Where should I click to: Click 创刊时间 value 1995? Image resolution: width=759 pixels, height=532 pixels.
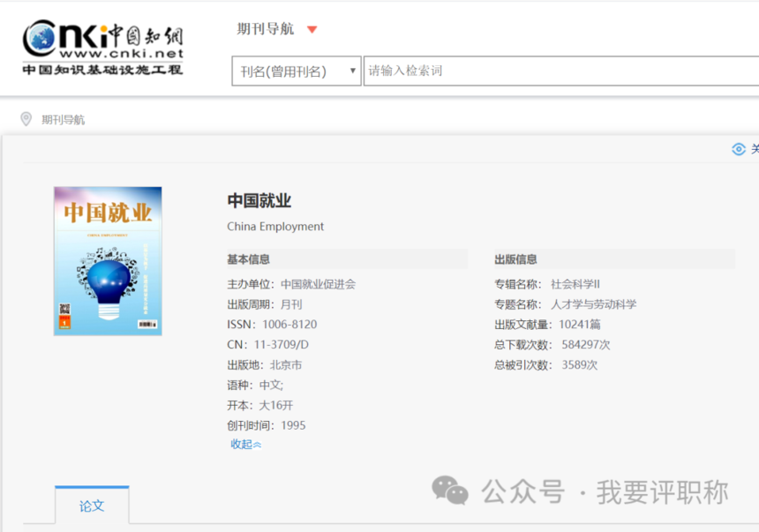click(x=293, y=425)
